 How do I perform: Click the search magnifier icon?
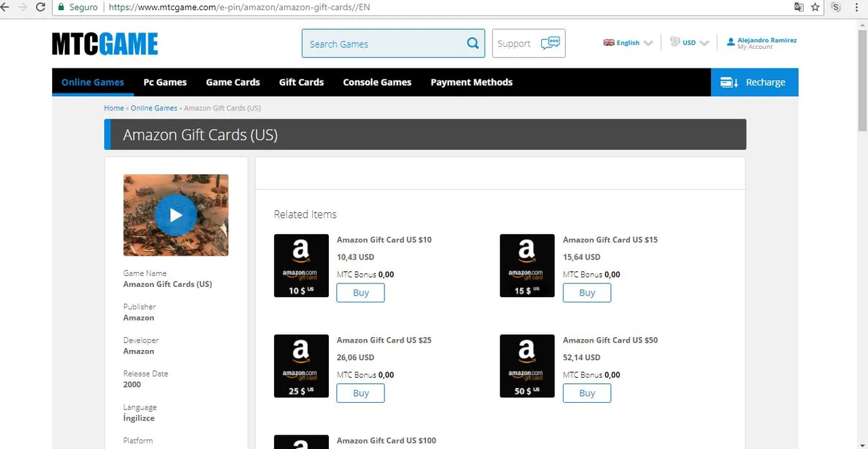point(473,43)
